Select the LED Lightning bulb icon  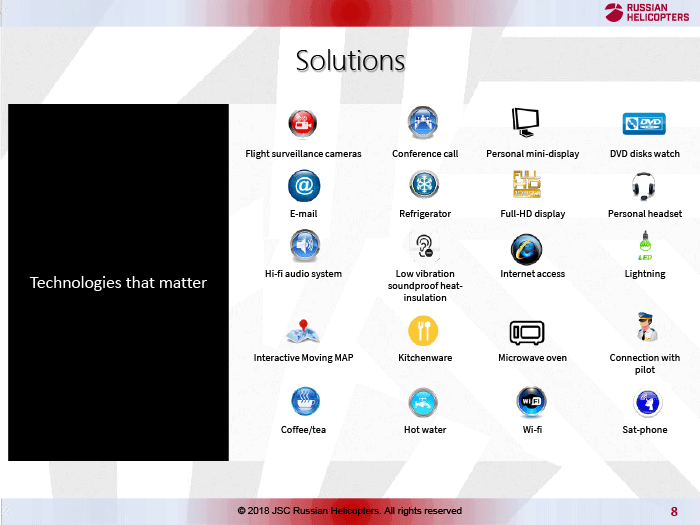[x=645, y=247]
